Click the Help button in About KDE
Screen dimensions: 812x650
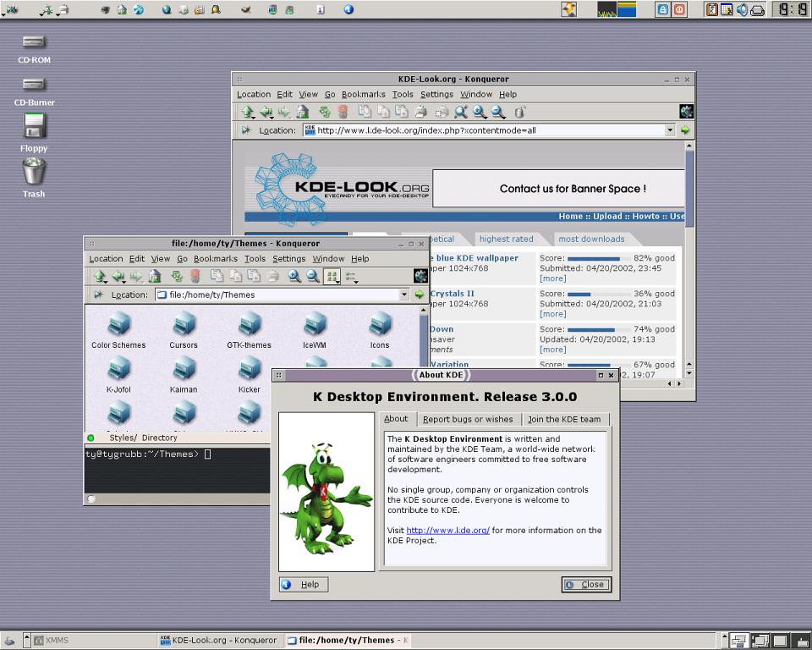[x=304, y=585]
